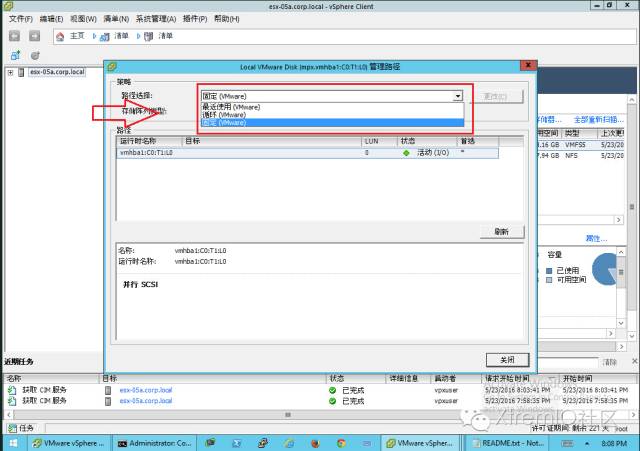
Task: Open Firefox from the taskbar
Action: [315, 443]
